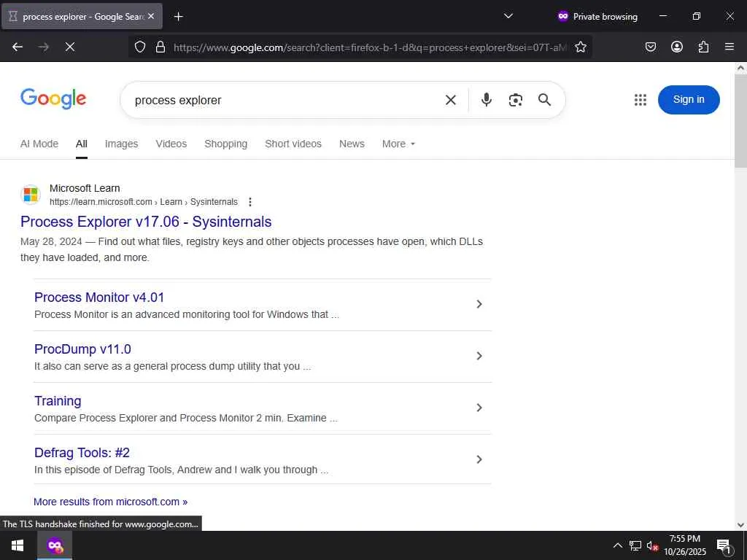Viewport: 747px width, 560px height.
Task: Open a new tab with plus
Action: tap(178, 17)
